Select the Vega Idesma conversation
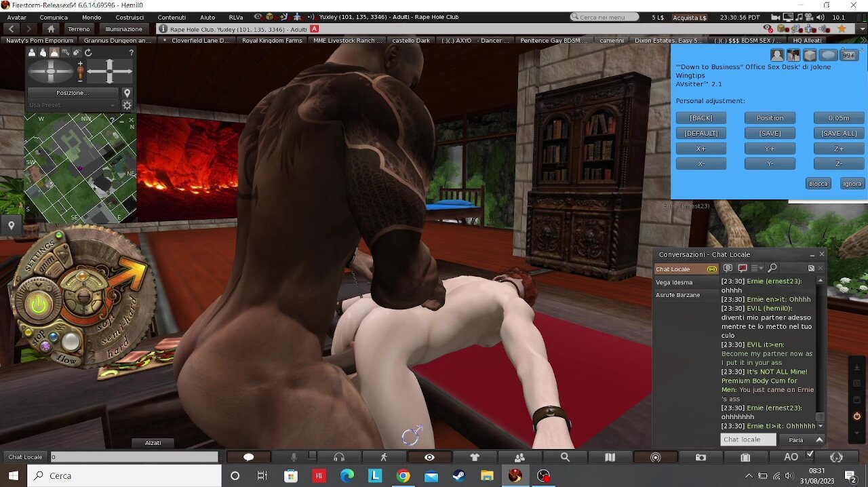868x487 pixels. [674, 282]
